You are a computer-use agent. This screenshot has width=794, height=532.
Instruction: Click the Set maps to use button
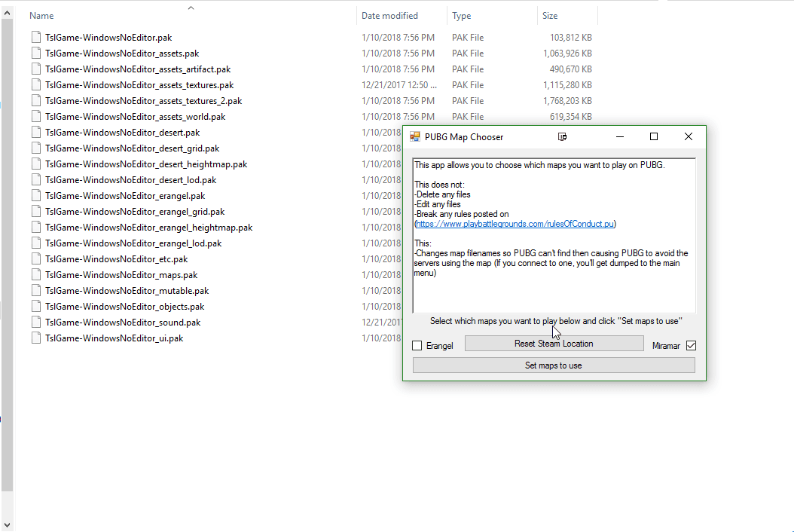coord(554,365)
